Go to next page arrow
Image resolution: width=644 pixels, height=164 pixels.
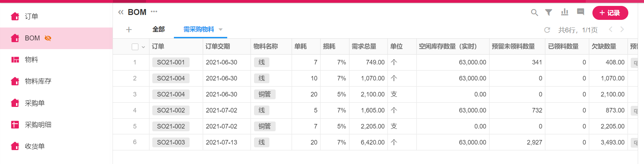click(x=622, y=30)
